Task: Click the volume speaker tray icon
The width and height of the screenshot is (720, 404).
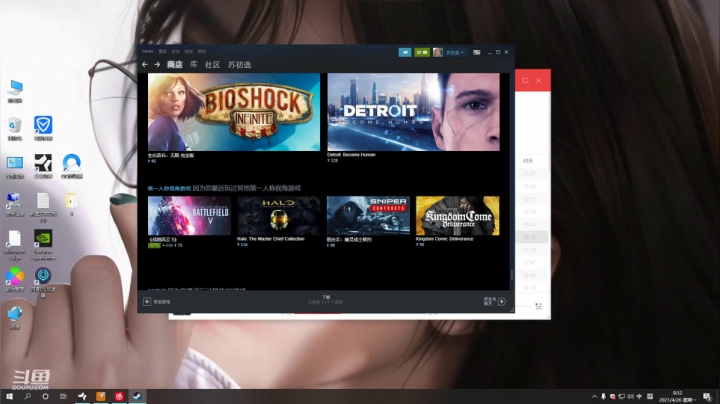Action: coord(630,396)
